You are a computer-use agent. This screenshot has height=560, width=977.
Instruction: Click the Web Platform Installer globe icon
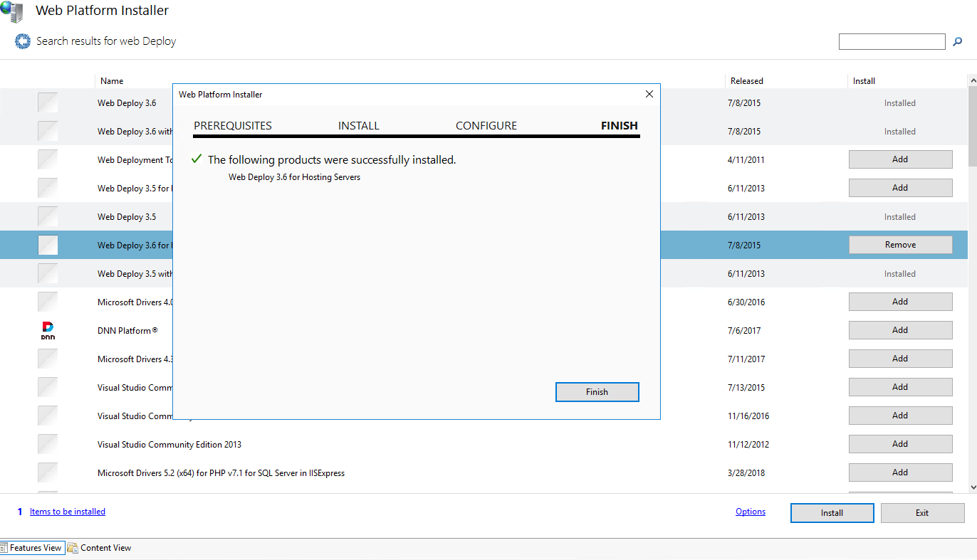point(11,11)
